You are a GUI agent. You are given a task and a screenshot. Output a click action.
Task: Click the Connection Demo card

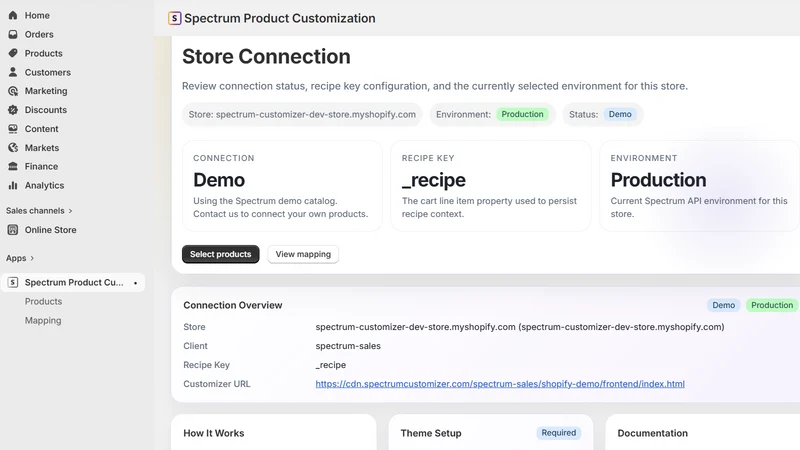pyautogui.click(x=282, y=186)
